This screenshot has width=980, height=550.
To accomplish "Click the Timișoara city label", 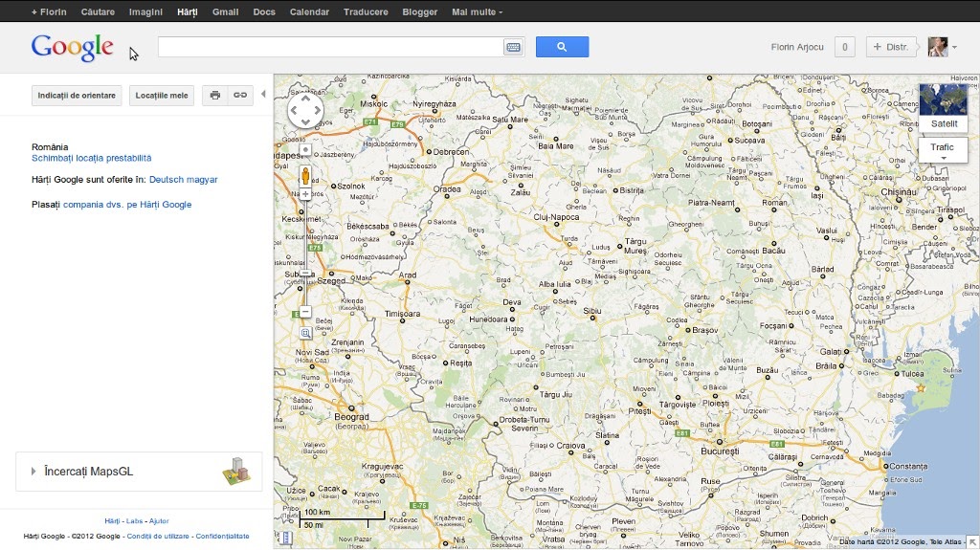I will pyautogui.click(x=403, y=313).
